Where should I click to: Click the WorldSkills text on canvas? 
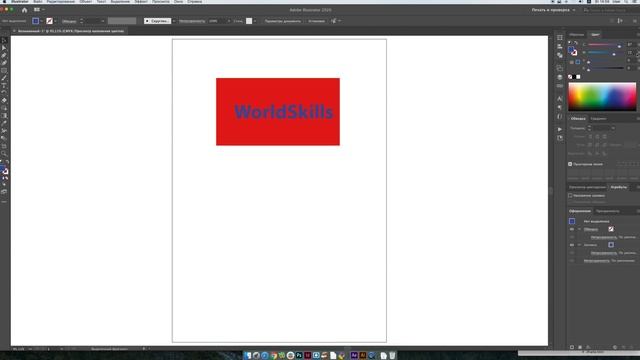coord(284,112)
